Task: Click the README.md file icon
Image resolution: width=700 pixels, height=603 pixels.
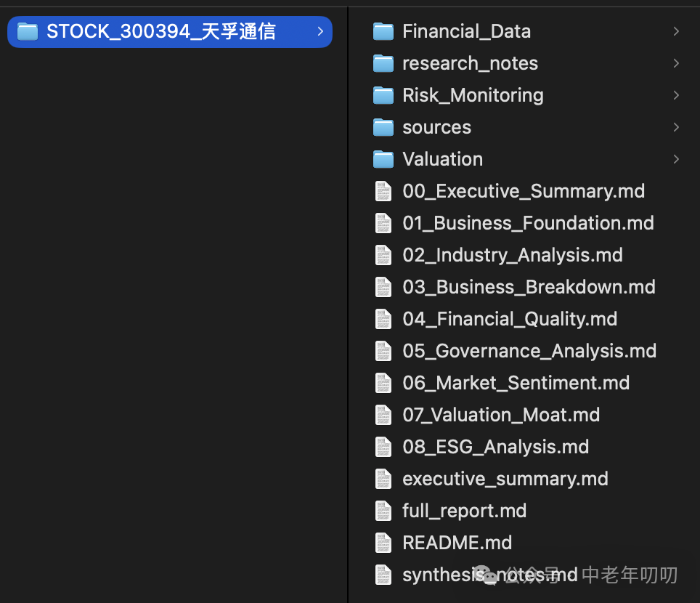Action: 383,543
